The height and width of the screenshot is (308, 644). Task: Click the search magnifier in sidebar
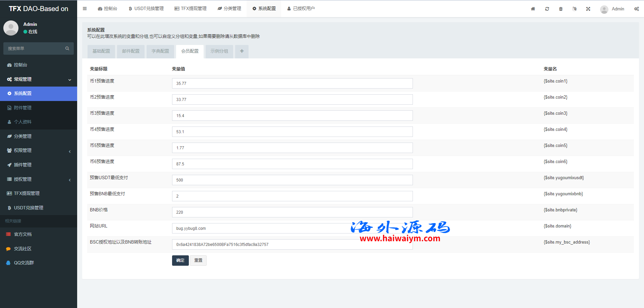[67, 48]
